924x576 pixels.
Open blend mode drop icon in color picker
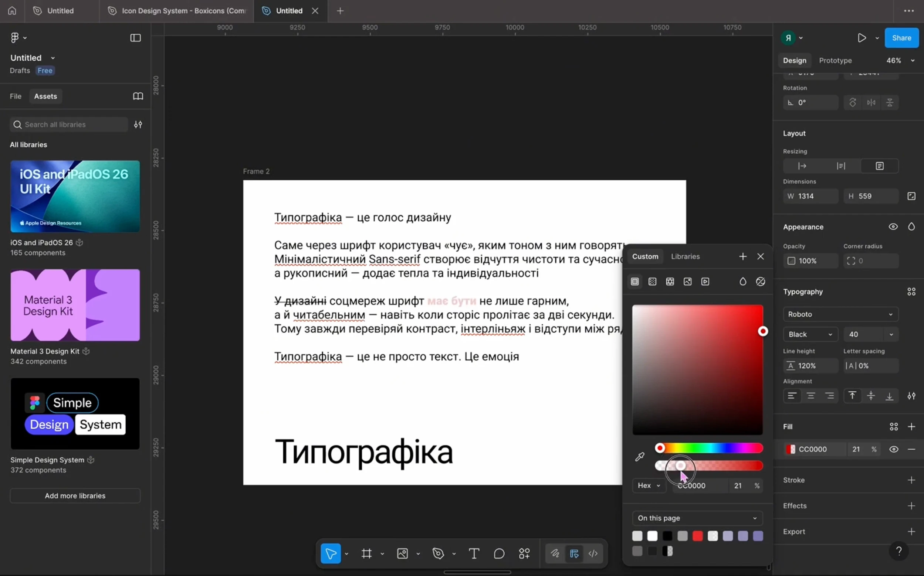tap(742, 282)
